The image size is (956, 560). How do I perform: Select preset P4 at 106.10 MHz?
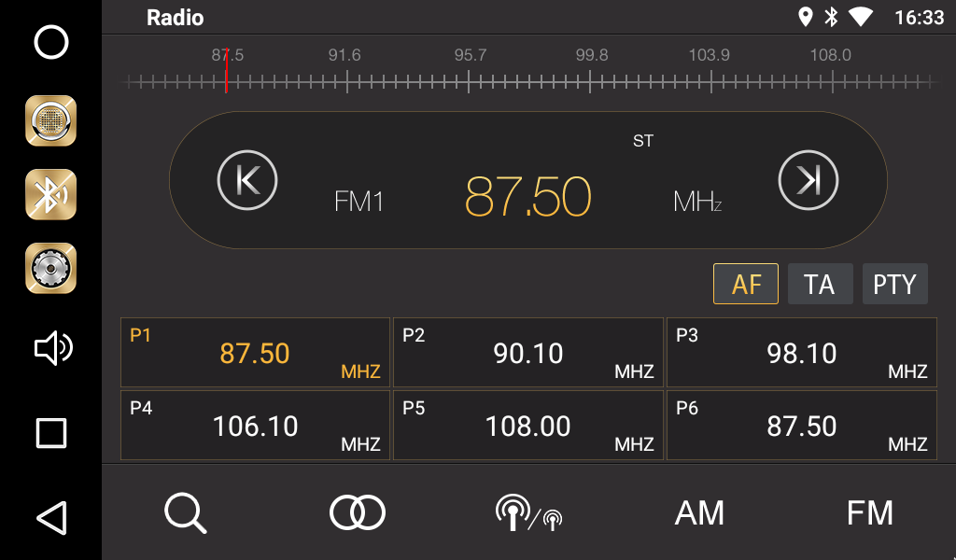click(255, 427)
